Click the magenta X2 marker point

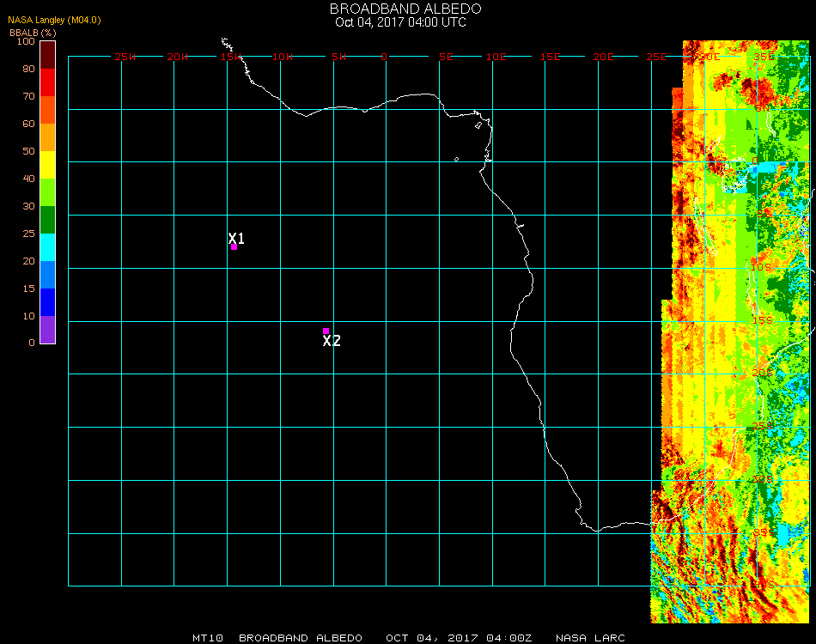[x=326, y=331]
